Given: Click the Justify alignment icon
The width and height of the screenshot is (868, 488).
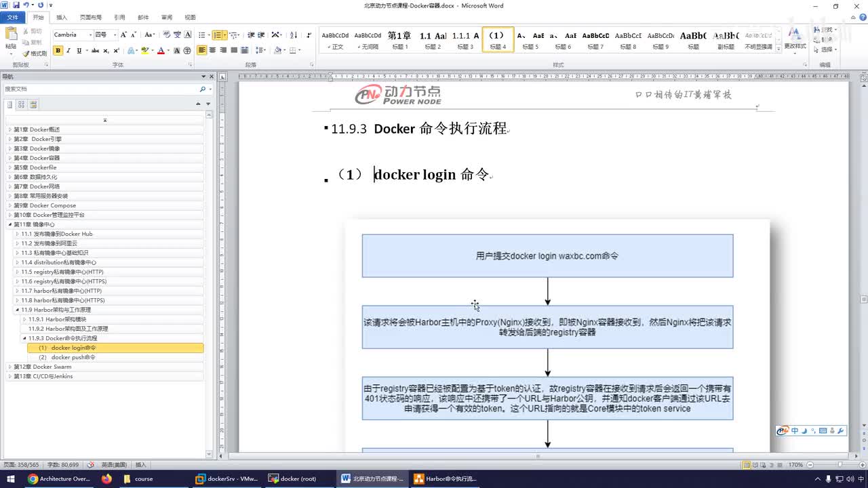Looking at the screenshot, I should [234, 50].
